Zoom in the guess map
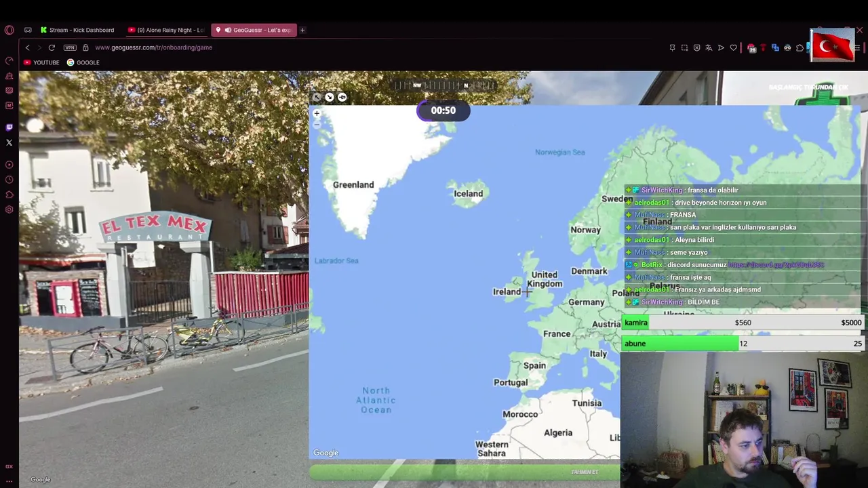The height and width of the screenshot is (488, 868). point(317,113)
